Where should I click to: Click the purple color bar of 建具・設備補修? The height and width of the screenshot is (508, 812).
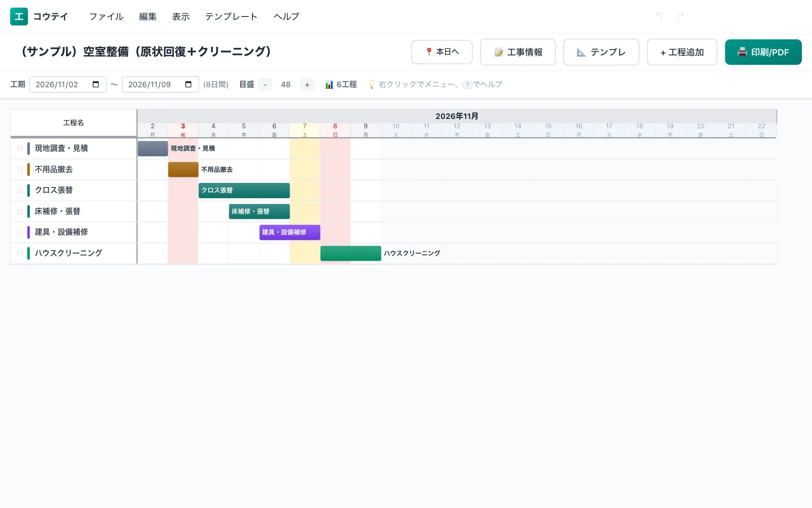pyautogui.click(x=28, y=232)
